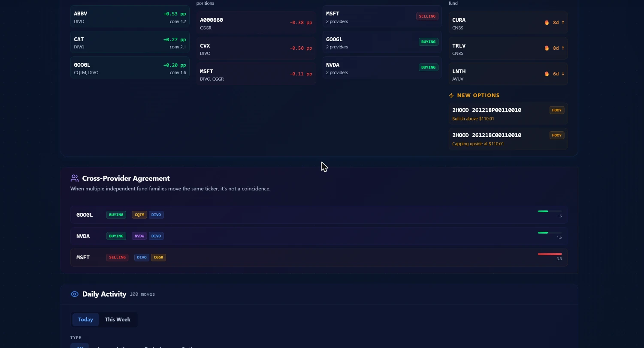Click the NVDW tag in NVDA agreement row
The width and height of the screenshot is (644, 348).
(139, 236)
